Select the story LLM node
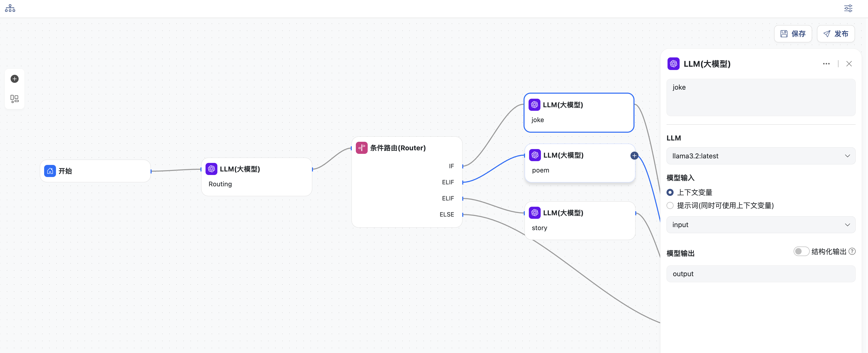The height and width of the screenshot is (353, 868). [580, 220]
